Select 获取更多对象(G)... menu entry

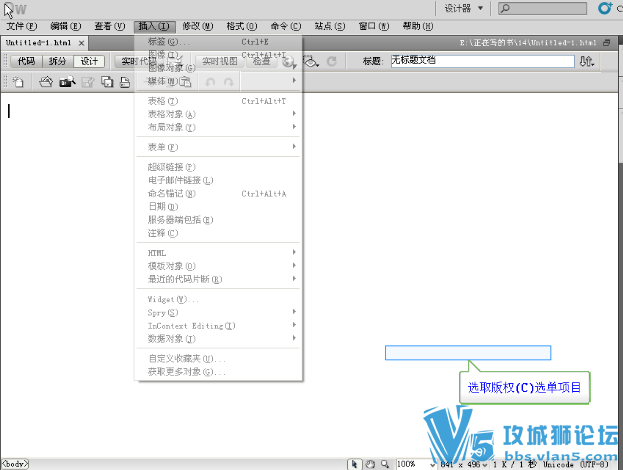[x=218, y=372]
